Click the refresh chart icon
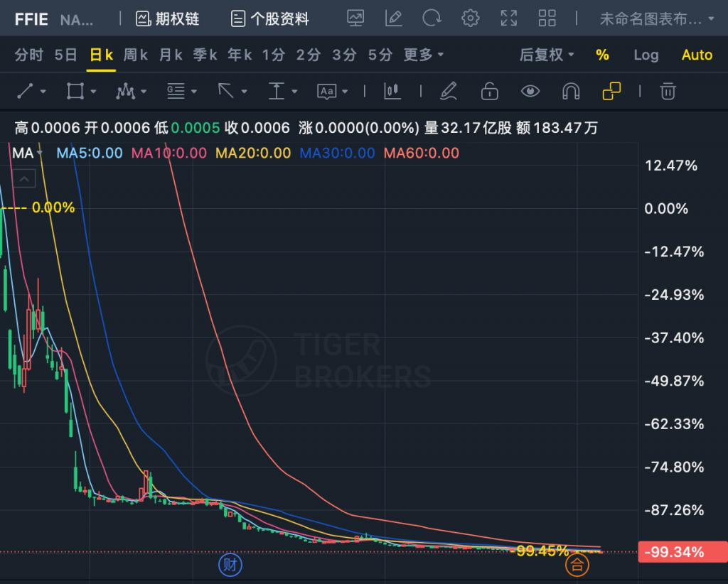Image resolution: width=728 pixels, height=584 pixels. click(432, 18)
